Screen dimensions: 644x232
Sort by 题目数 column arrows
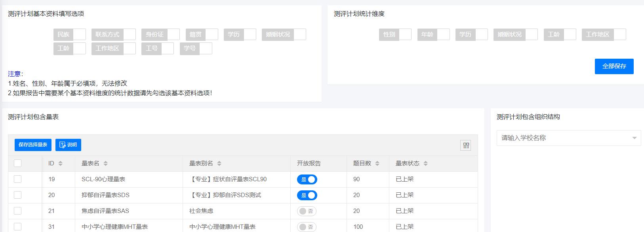tap(377, 163)
